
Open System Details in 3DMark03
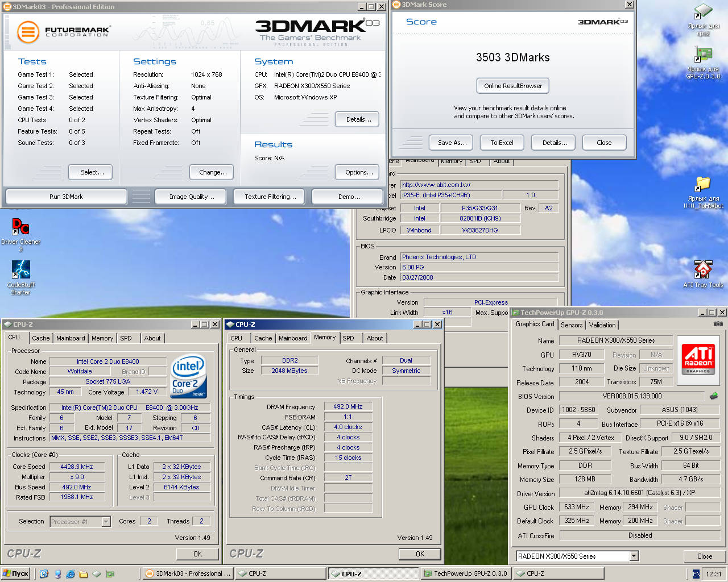pos(358,119)
